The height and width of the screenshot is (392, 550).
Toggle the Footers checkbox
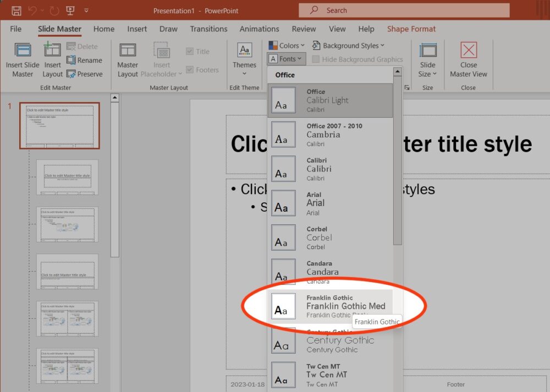point(190,70)
